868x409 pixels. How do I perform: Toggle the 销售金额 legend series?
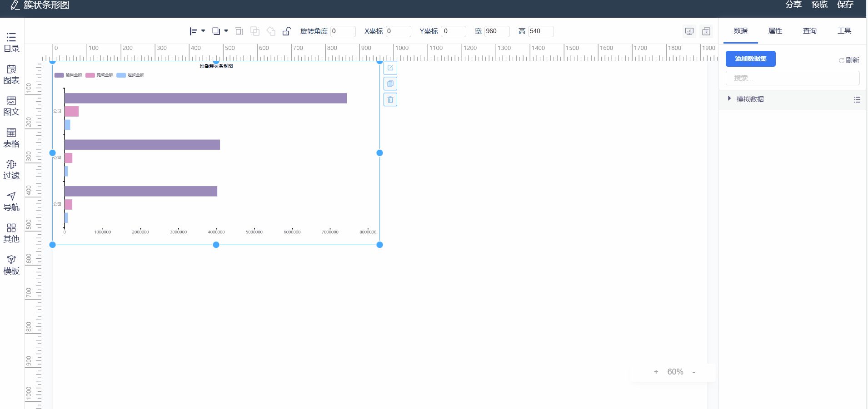[68, 75]
